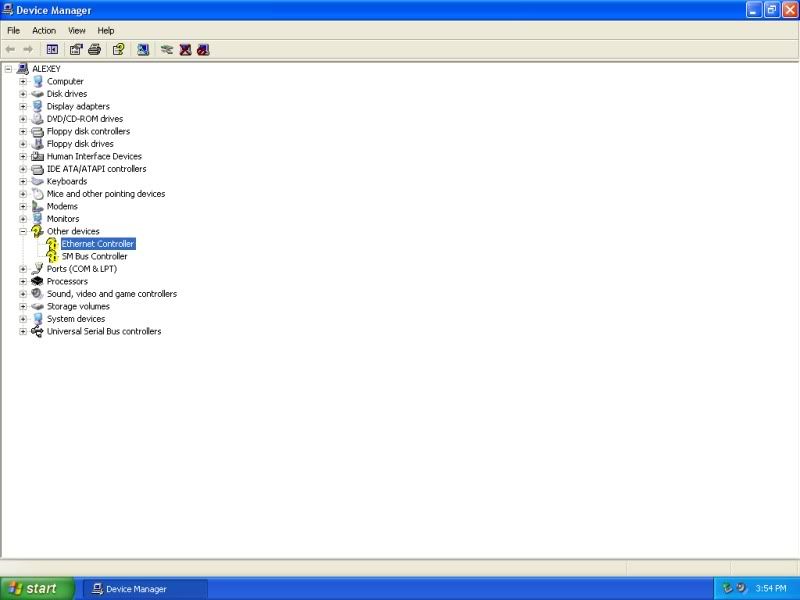The width and height of the screenshot is (800, 600).
Task: Click the Ports (COM & LPT) plug icon
Action: pos(37,269)
